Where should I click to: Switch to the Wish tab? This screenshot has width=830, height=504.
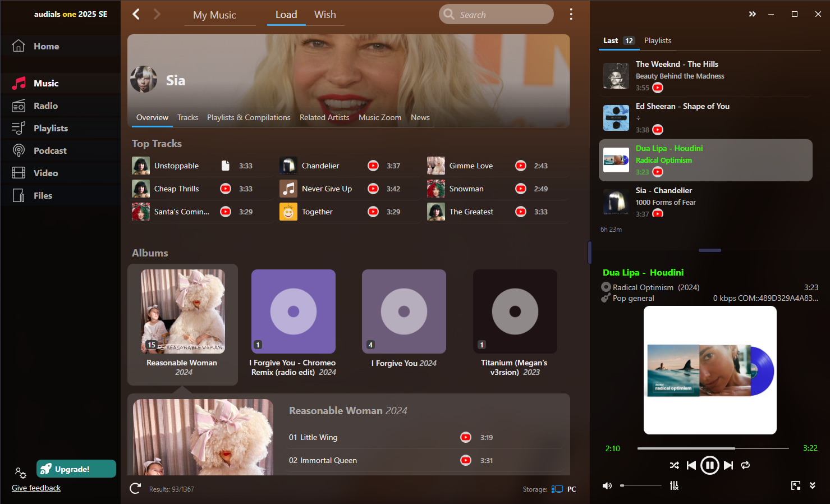coord(325,15)
